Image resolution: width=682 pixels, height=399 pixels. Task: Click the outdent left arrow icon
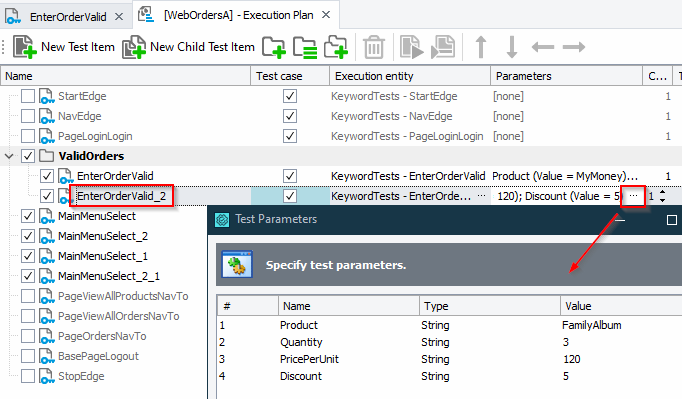(x=543, y=47)
